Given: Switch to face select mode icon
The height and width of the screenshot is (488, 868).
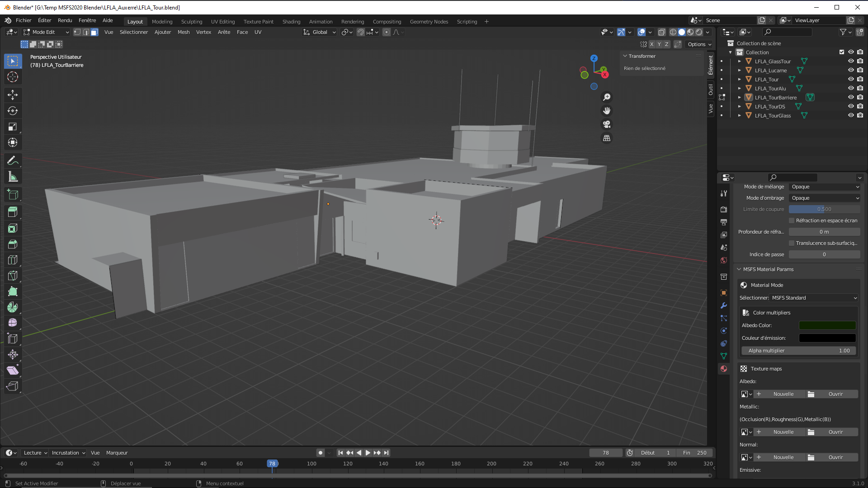Looking at the screenshot, I should tap(94, 32).
